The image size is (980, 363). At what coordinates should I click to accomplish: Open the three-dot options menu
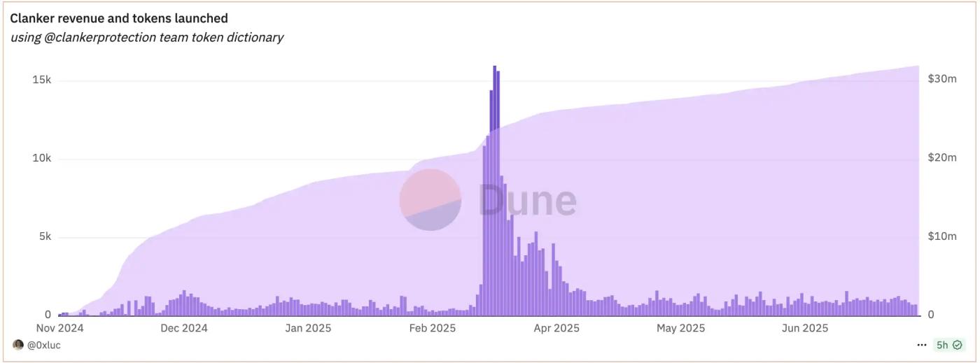coord(921,345)
